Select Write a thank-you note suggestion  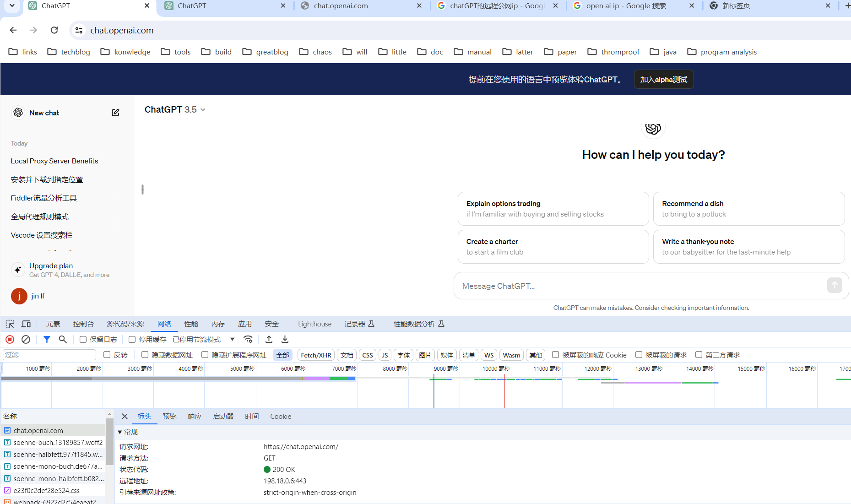point(749,247)
